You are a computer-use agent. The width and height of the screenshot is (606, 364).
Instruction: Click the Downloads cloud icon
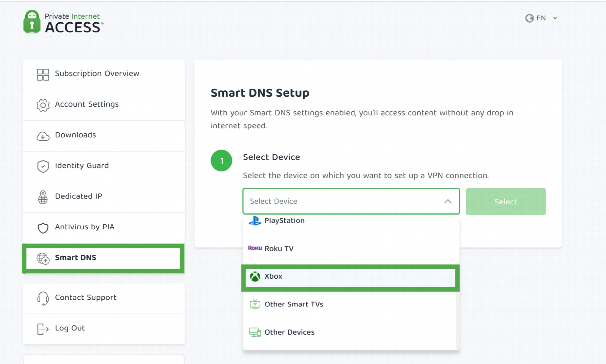point(43,136)
